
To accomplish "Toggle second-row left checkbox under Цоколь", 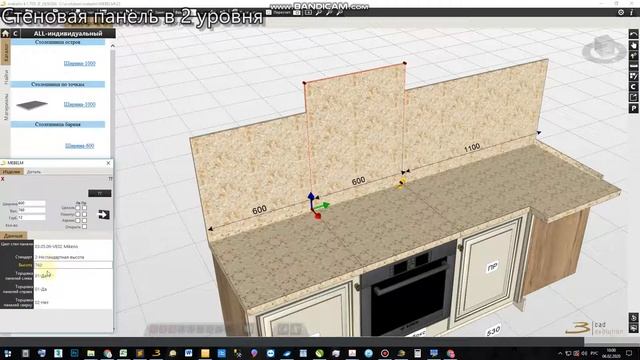I will click(78, 214).
